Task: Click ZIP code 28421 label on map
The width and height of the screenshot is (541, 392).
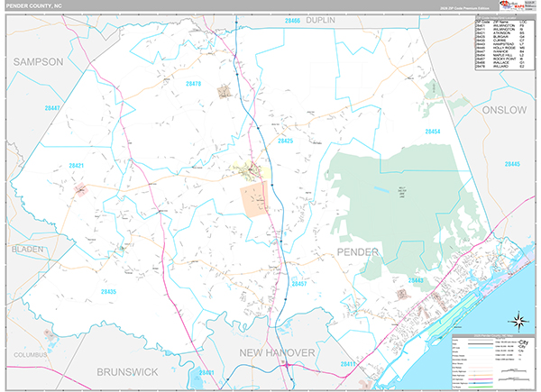Action: (76, 166)
